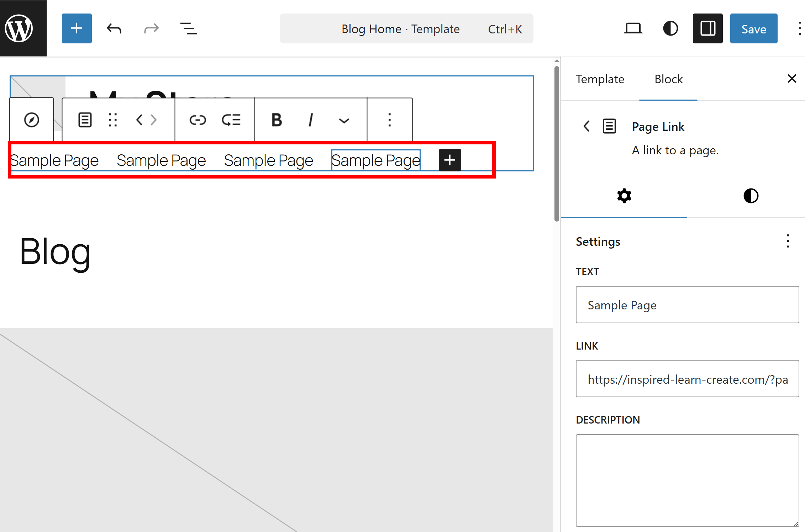805x532 pixels.
Task: Click the LINK URL input field
Action: click(x=687, y=379)
